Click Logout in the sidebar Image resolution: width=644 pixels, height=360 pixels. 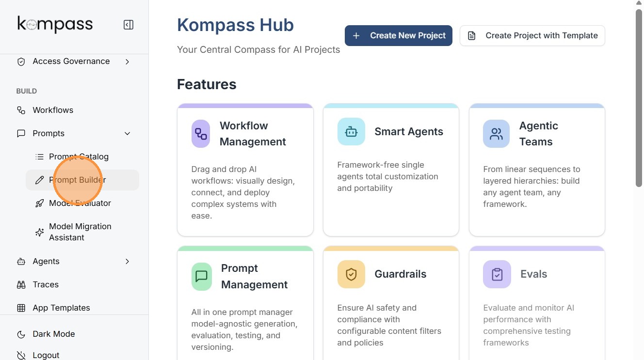pyautogui.click(x=46, y=355)
